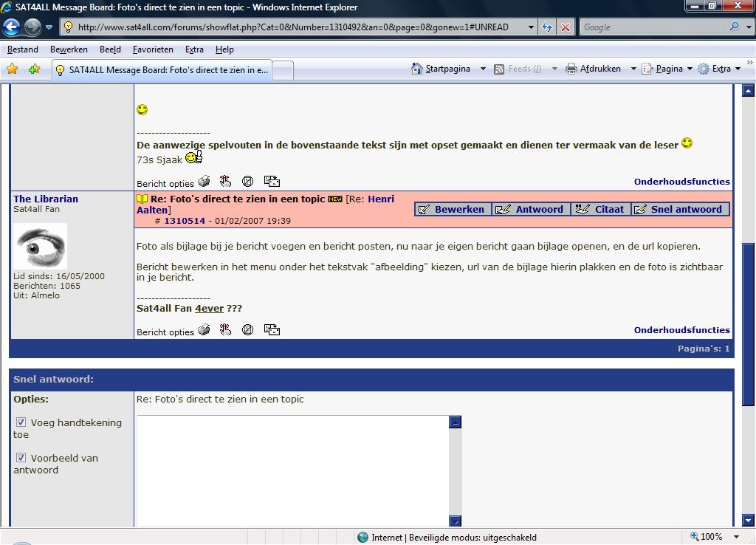Click the Citaat quote button

[601, 209]
